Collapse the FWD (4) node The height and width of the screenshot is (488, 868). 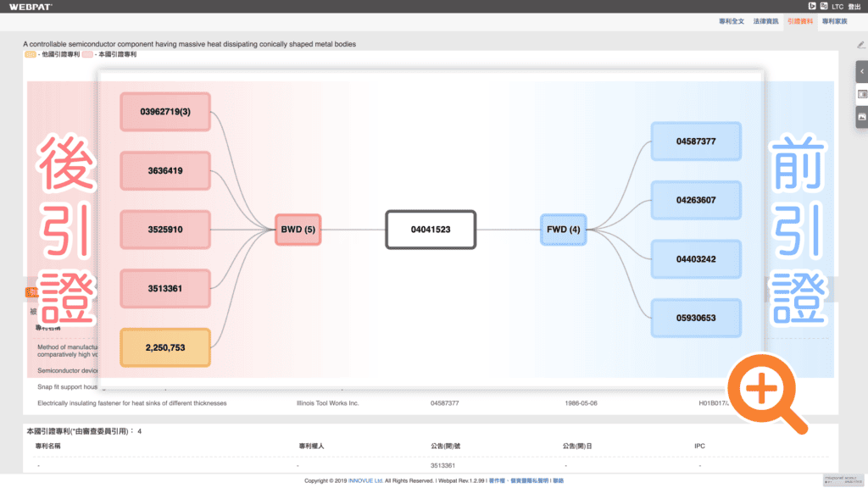(x=564, y=230)
